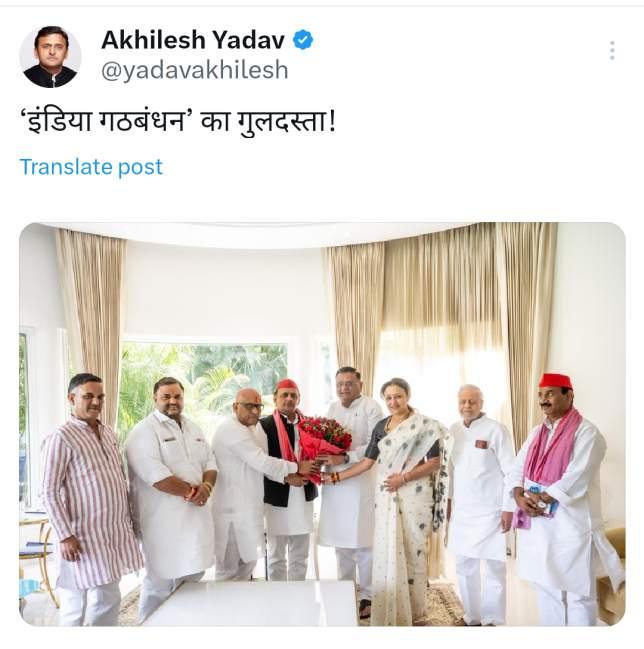Viewport: 644px width, 649px height.
Task: Open the attached group photo
Action: [322, 424]
